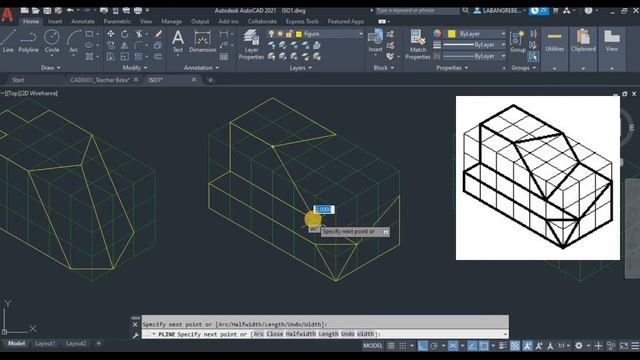Open object color ByLayer dropdown
The height and width of the screenshot is (360, 640).
coord(477,34)
